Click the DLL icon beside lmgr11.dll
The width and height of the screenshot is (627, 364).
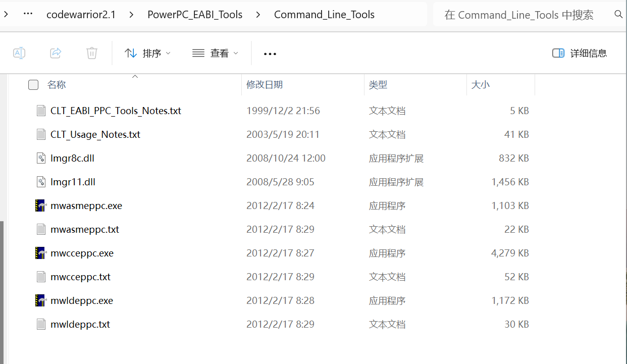click(x=40, y=182)
